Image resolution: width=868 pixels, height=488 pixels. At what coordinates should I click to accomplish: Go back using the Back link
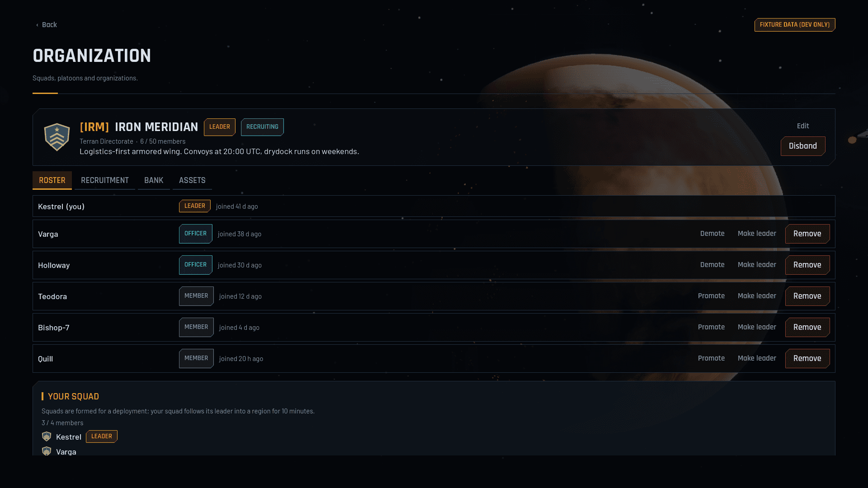coord(47,25)
